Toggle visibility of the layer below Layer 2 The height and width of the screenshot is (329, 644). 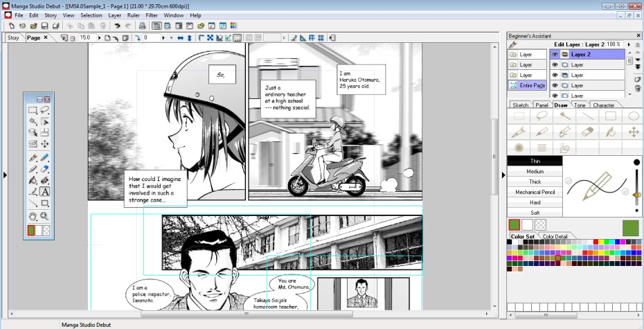[x=555, y=64]
